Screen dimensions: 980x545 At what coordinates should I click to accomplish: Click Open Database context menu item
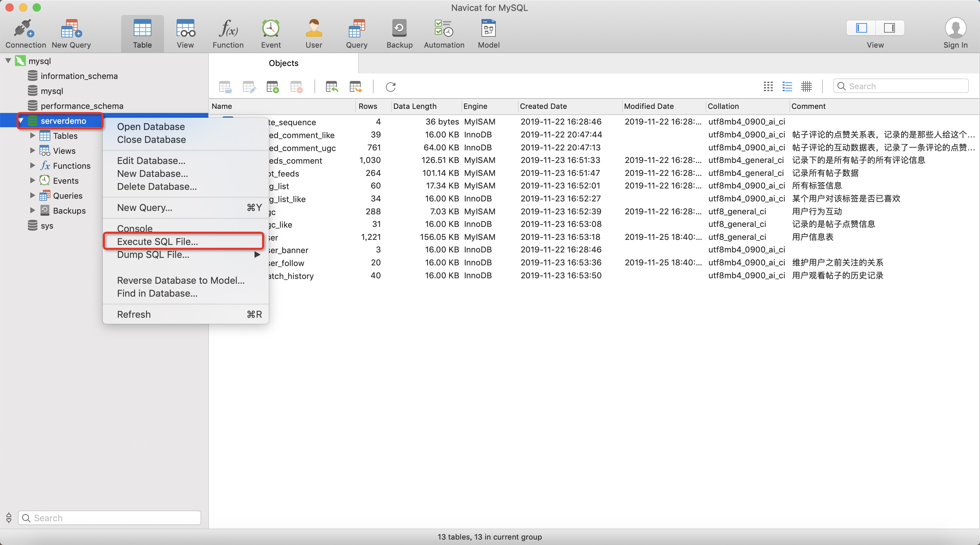[150, 126]
